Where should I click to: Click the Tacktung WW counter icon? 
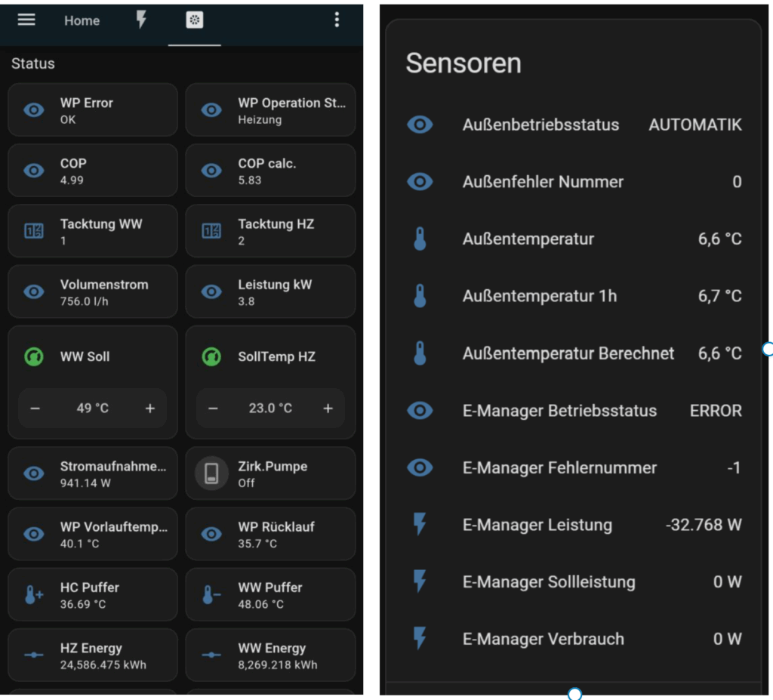click(34, 231)
